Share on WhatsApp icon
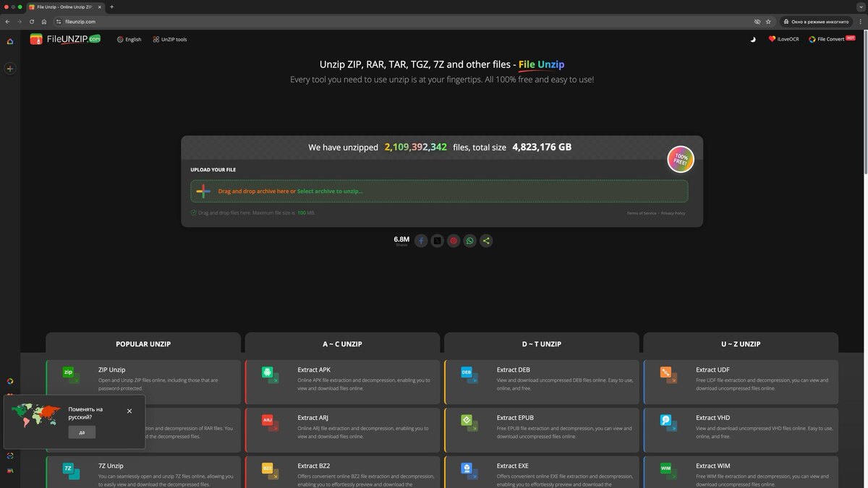Viewport: 868px width, 488px height. [470, 241]
